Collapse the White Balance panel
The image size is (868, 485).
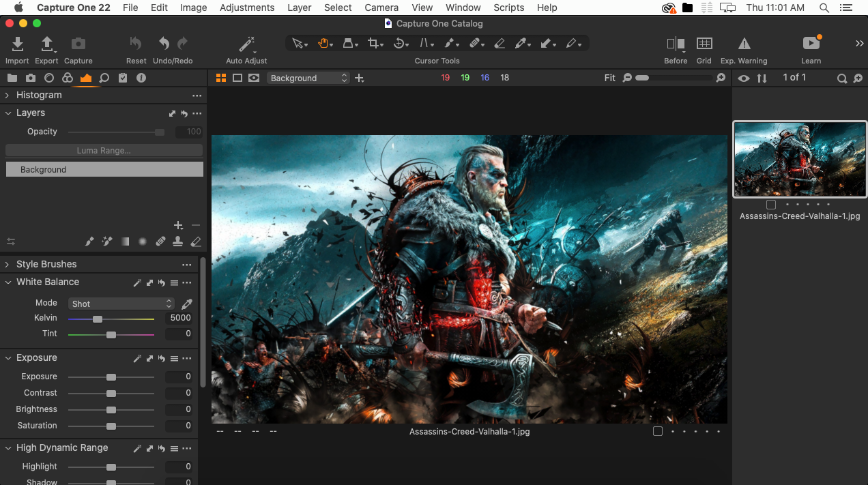tap(8, 282)
